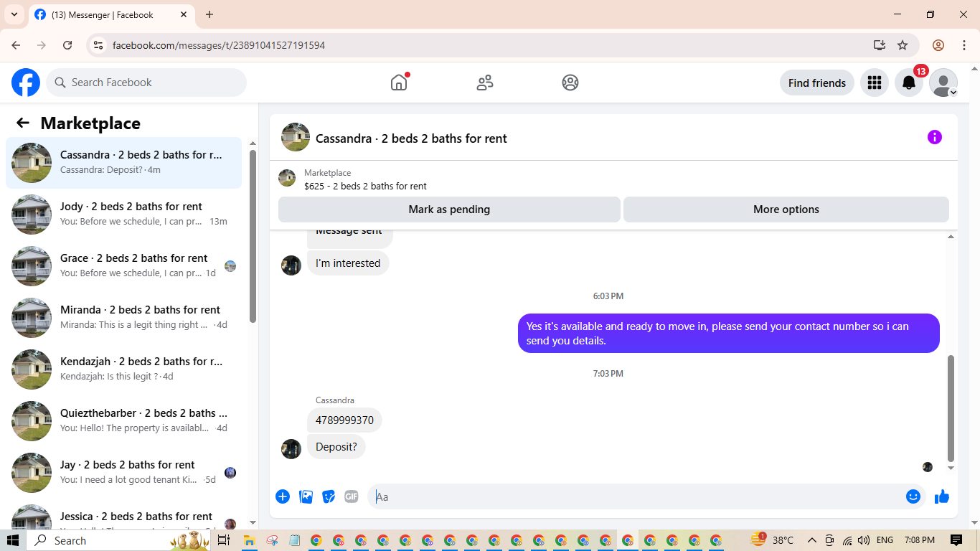Reload the page

click(x=67, y=45)
